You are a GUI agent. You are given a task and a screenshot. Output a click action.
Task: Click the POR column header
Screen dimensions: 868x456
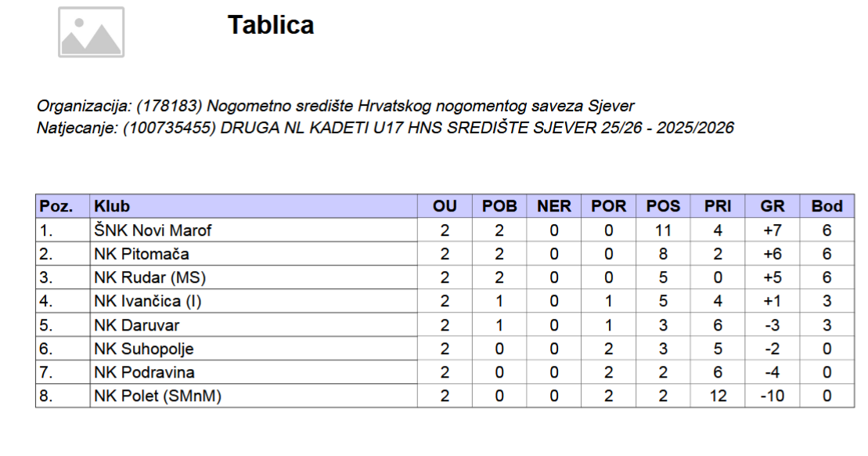(x=608, y=206)
